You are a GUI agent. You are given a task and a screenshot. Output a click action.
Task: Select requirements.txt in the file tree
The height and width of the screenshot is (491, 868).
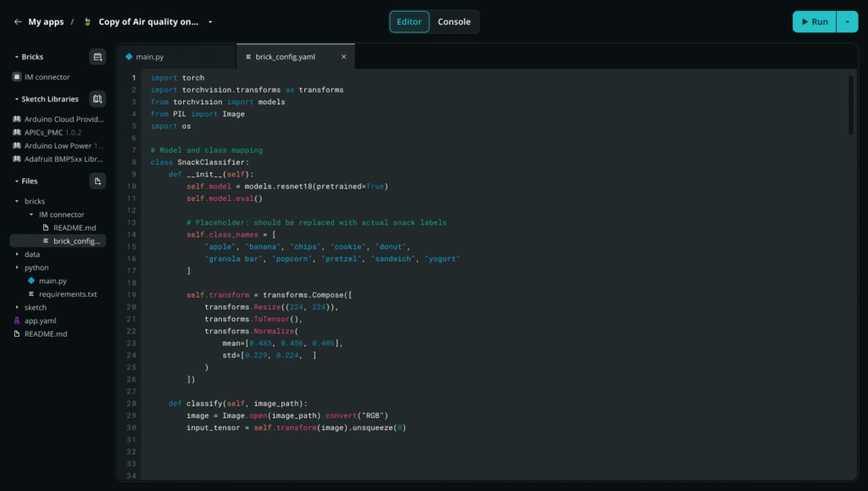click(68, 294)
